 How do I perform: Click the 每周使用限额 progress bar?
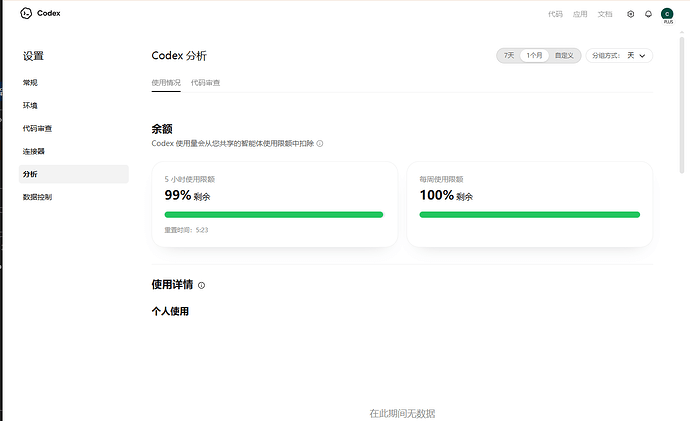[530, 215]
